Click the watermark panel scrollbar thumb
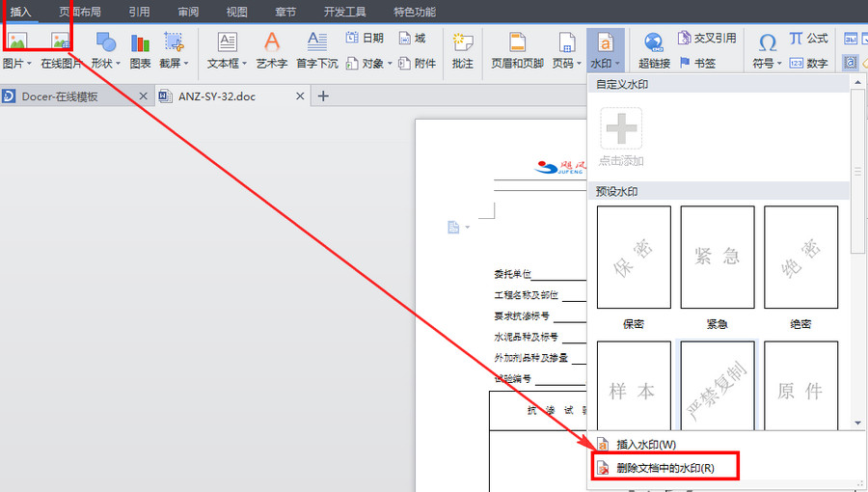 [857, 171]
